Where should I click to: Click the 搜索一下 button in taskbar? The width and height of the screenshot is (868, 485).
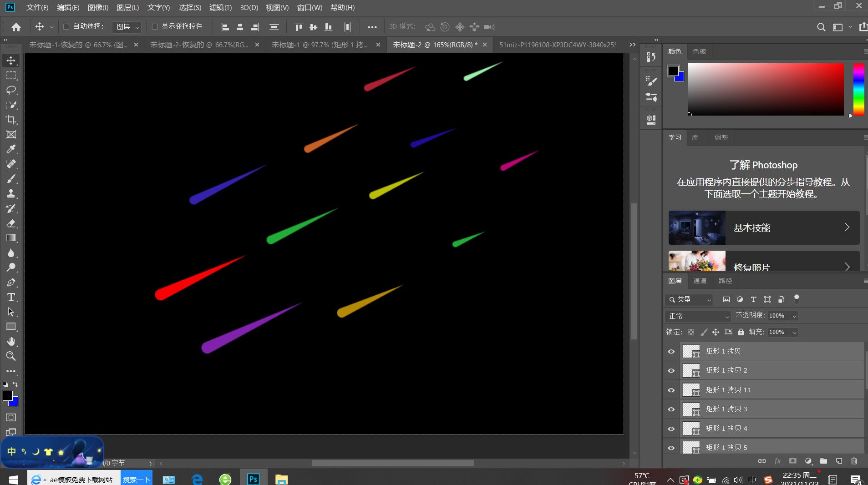point(137,480)
